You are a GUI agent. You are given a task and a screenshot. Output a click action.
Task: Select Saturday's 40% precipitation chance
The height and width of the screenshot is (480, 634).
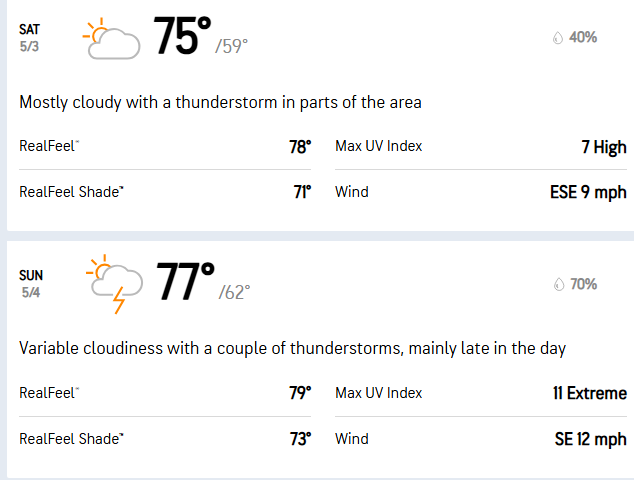[582, 38]
